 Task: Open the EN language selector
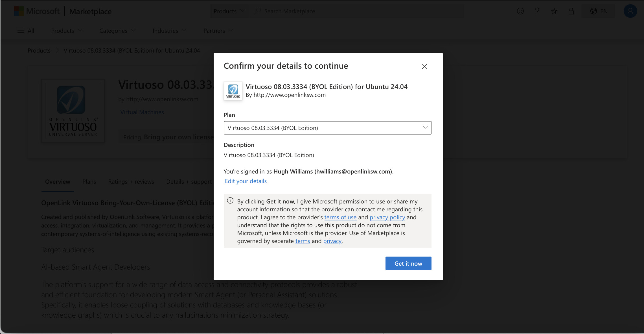(x=599, y=11)
